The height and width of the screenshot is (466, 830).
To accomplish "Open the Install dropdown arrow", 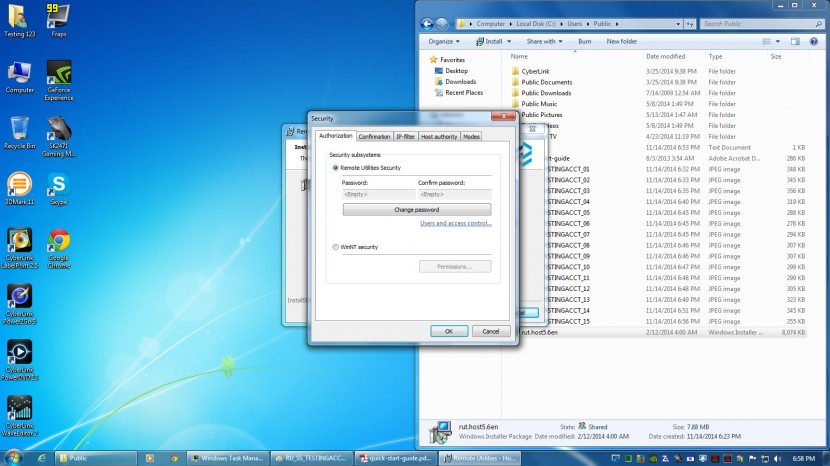I will [x=509, y=41].
